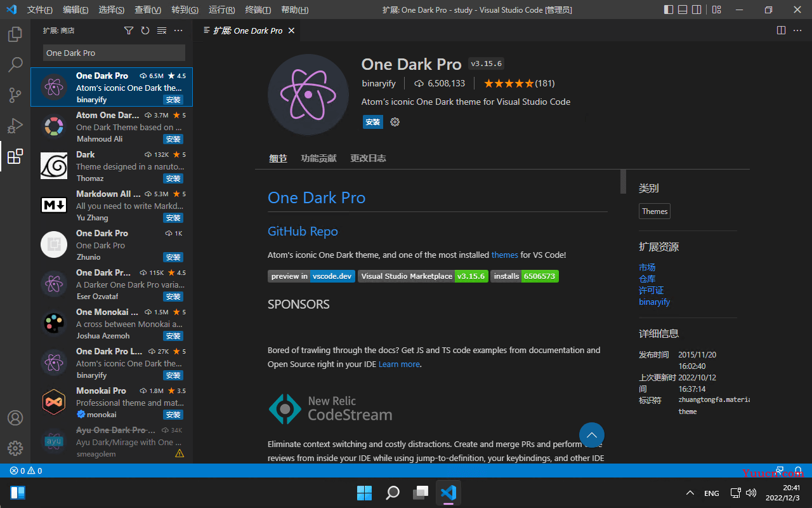Install One Monokai by Joshua Azemoh
The height and width of the screenshot is (508, 812).
(173, 336)
